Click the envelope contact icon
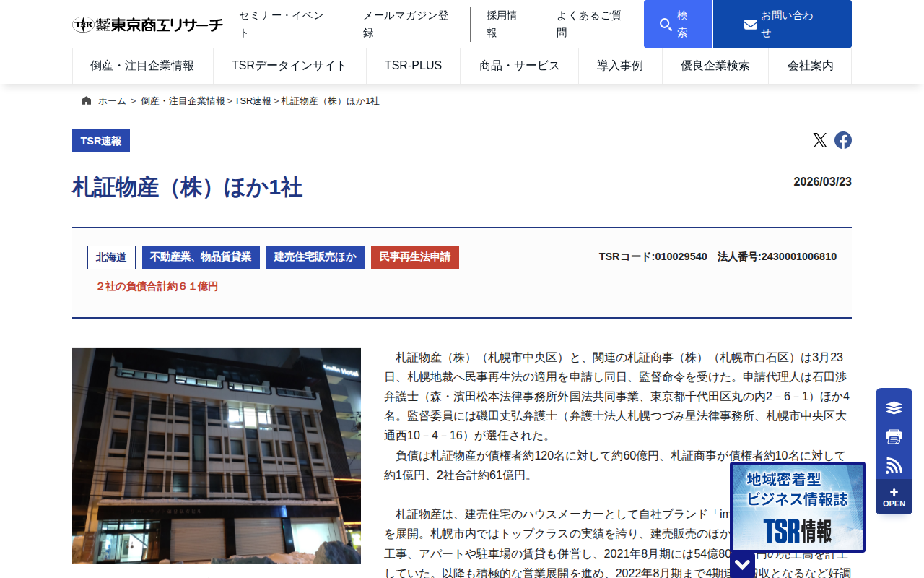Viewport: 924px width, 578px height. tap(751, 25)
